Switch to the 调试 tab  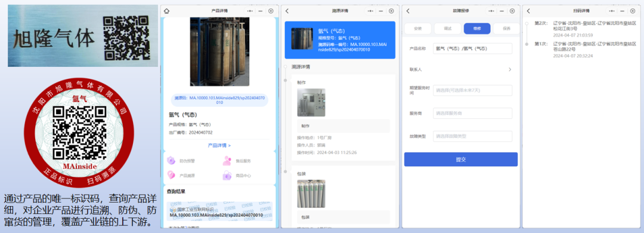tap(447, 29)
